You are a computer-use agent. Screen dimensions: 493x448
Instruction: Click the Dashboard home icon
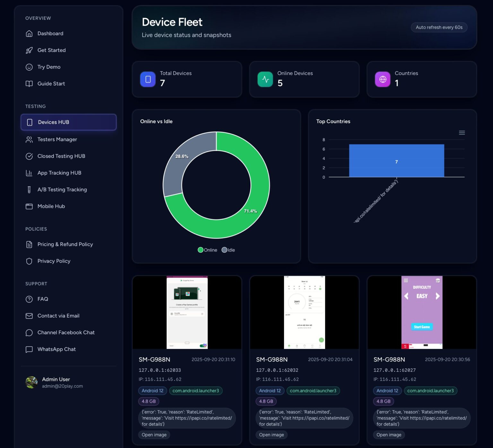click(29, 34)
